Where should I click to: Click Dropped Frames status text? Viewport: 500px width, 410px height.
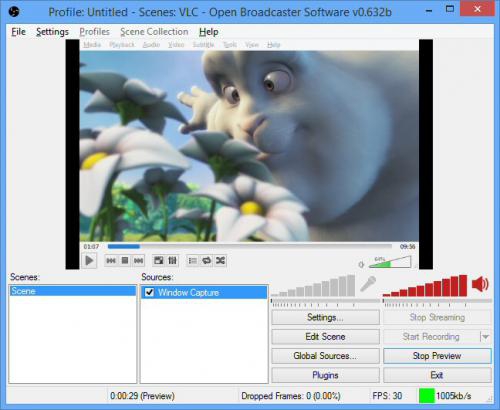coord(291,396)
